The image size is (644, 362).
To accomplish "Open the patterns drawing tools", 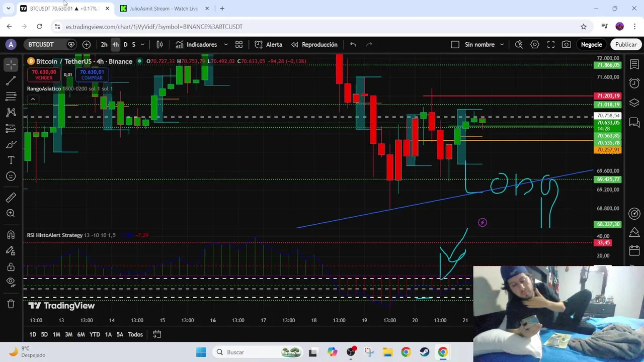I will coord(11,112).
